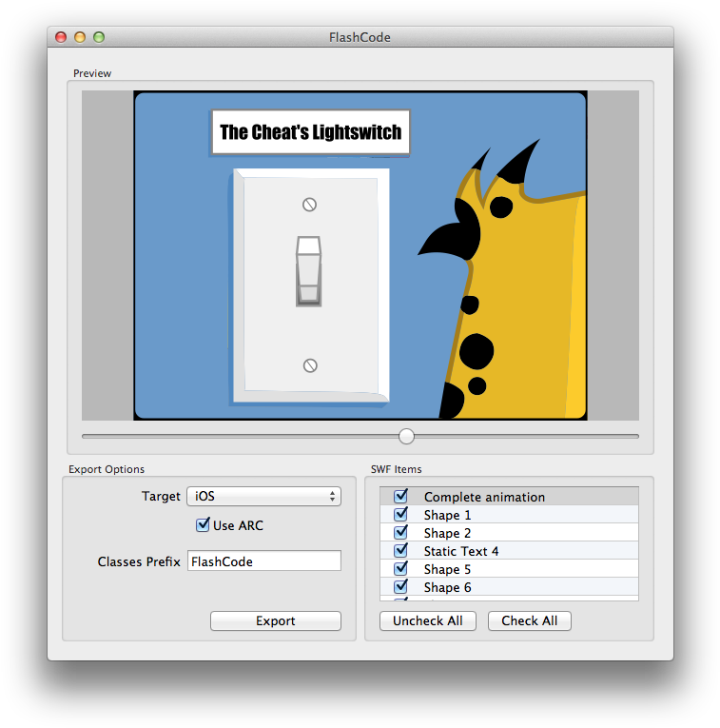Uncheck the Shape 2 checkbox
This screenshot has width=720, height=728.
pos(400,533)
